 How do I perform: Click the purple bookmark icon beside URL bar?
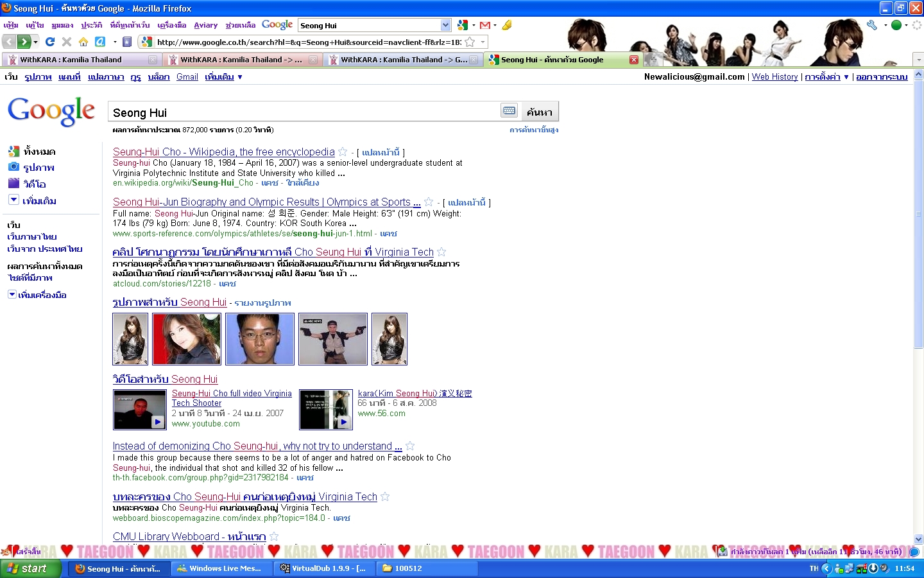coord(127,42)
